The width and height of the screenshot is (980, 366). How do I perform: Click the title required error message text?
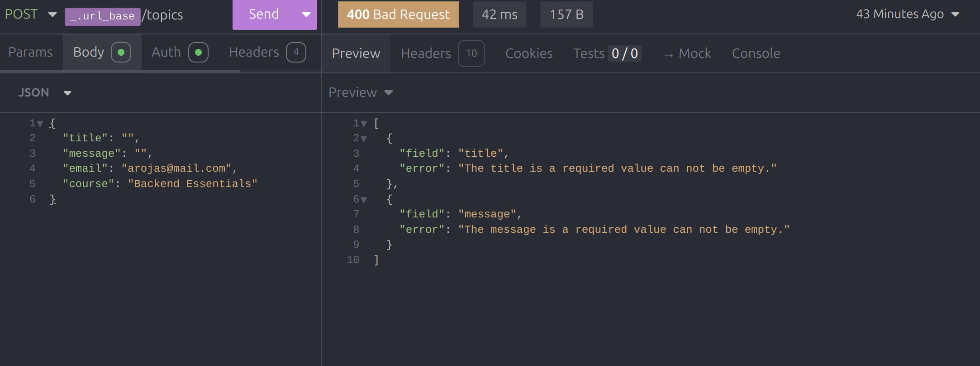617,168
